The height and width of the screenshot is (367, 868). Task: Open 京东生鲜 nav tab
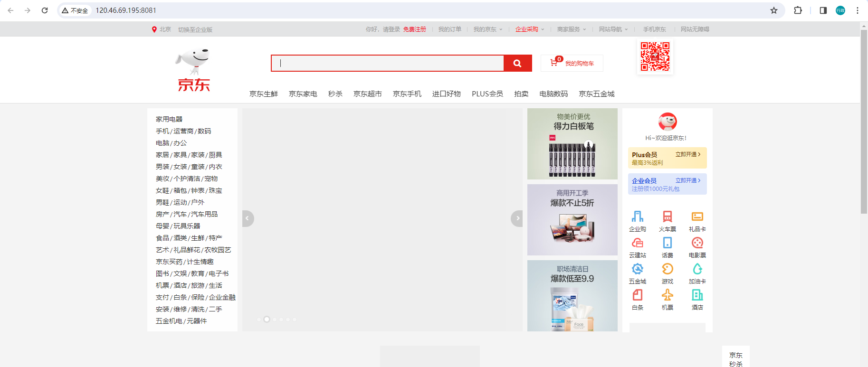tap(264, 94)
